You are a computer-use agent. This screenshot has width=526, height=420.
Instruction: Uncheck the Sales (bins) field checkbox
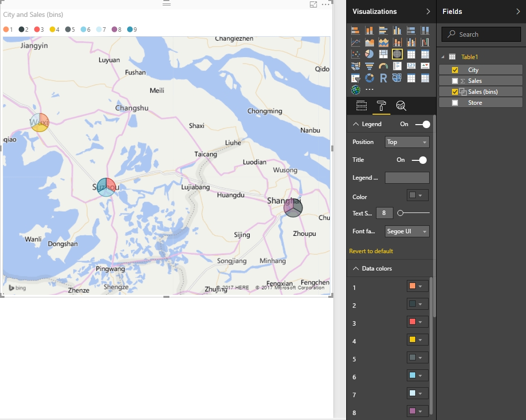click(455, 92)
